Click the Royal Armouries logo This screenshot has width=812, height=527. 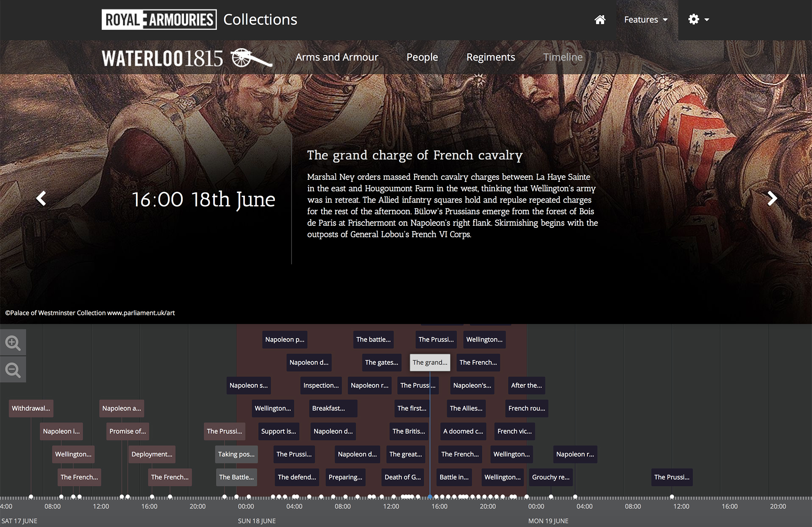tap(159, 19)
